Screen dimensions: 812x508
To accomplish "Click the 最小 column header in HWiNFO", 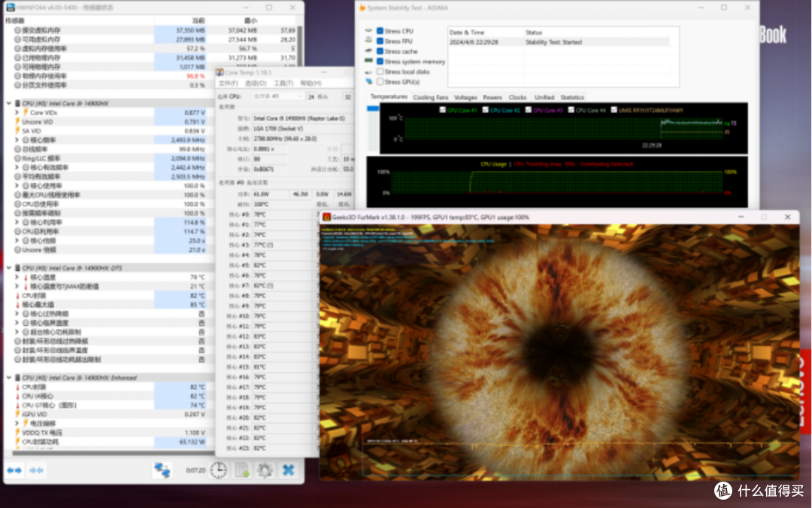I will coord(233,21).
